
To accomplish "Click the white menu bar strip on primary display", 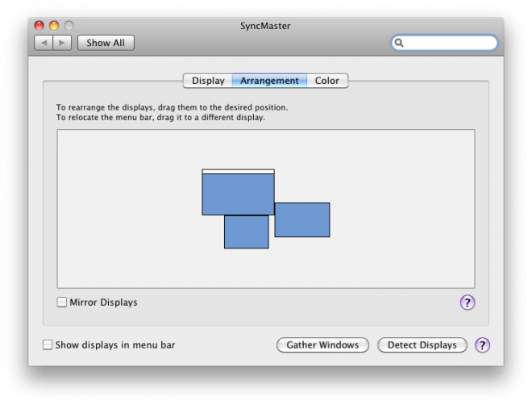I will pos(238,172).
